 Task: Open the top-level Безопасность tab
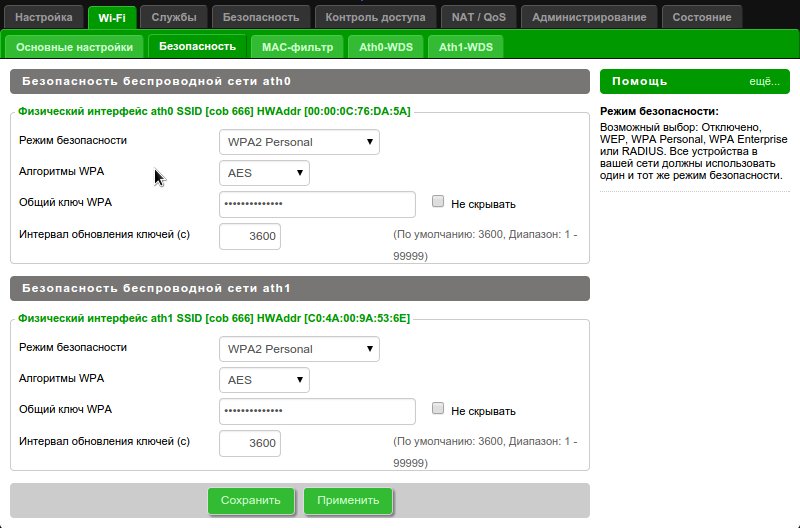coord(261,17)
